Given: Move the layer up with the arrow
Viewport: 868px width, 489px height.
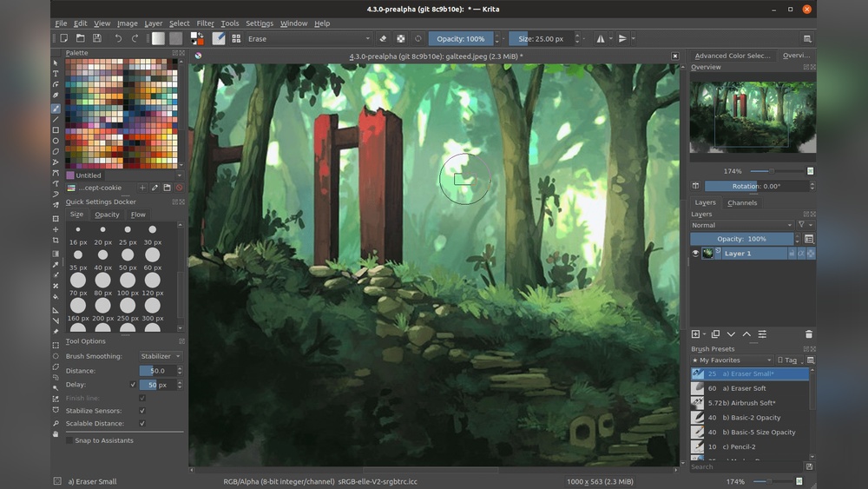Looking at the screenshot, I should click(746, 334).
